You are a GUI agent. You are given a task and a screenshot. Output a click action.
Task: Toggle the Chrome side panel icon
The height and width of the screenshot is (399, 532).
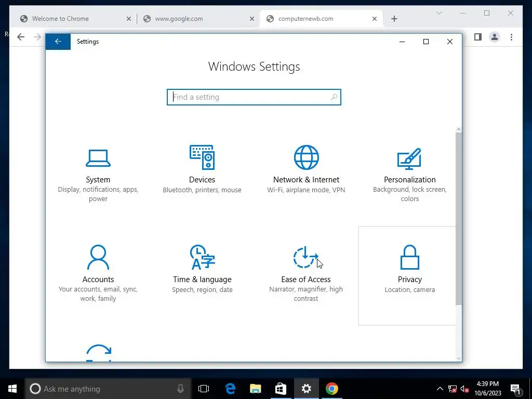(x=478, y=37)
